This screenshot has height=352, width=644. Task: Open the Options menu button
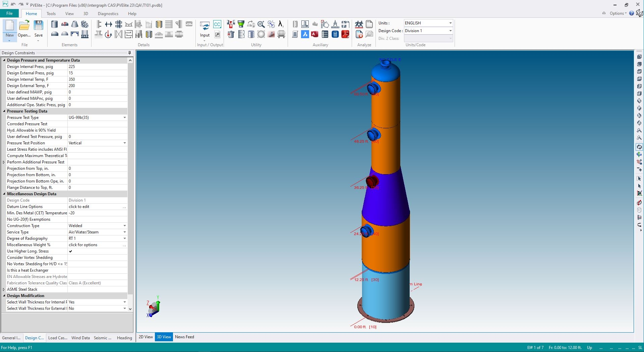point(618,13)
